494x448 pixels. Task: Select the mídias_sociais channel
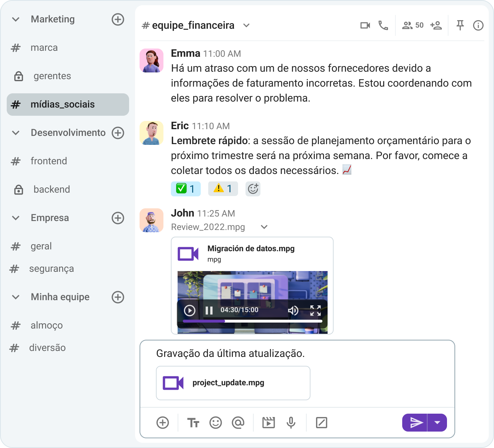[x=68, y=105]
